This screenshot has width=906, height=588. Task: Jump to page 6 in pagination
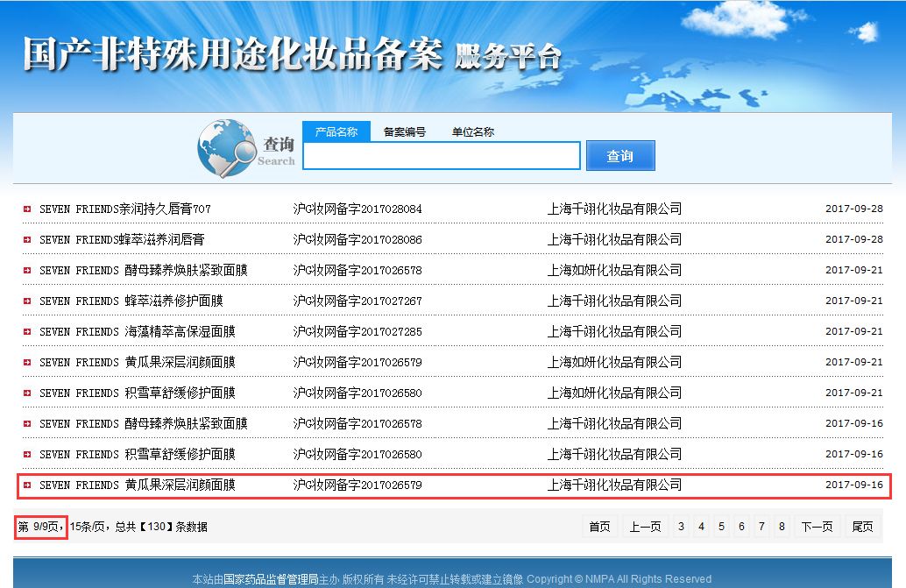point(742,527)
